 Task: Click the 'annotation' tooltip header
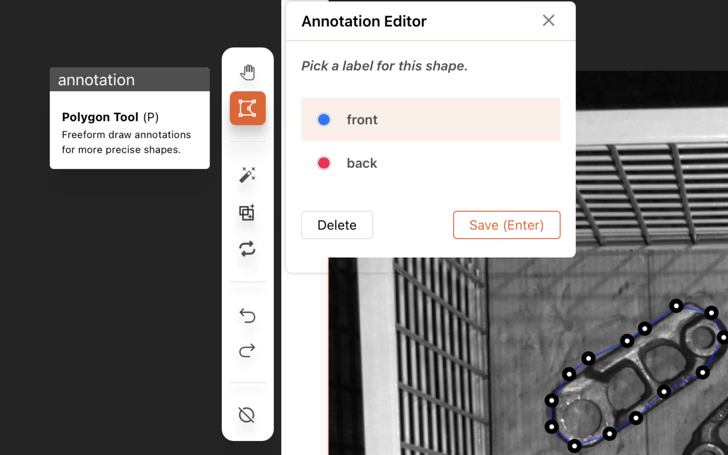[x=130, y=80]
